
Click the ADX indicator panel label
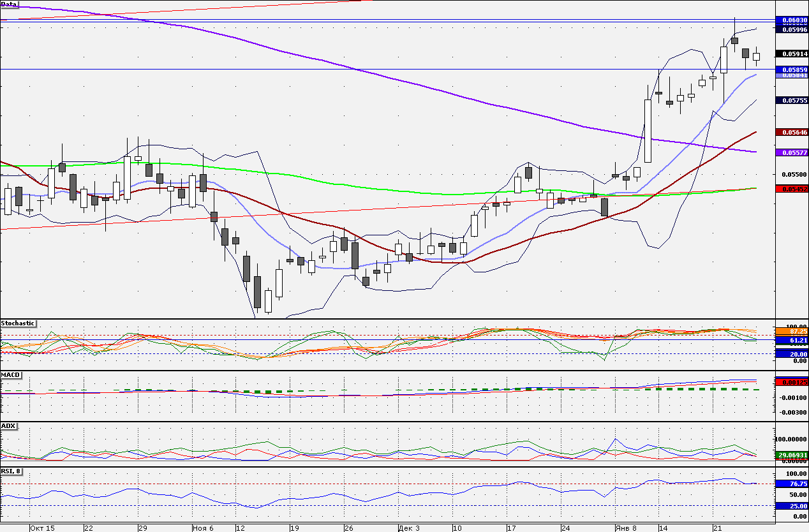pos(8,425)
